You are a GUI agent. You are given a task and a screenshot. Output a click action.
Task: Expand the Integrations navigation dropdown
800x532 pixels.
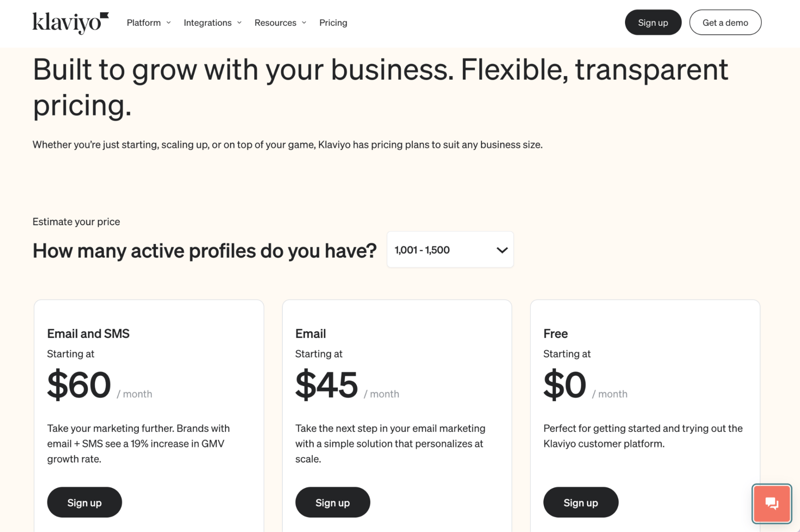click(x=212, y=23)
